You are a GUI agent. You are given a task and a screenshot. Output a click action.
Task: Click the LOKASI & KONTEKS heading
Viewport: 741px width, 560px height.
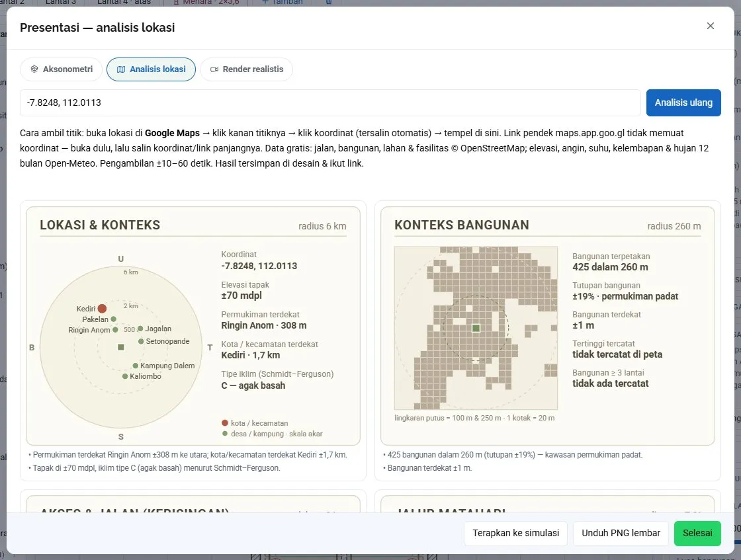[x=100, y=225]
